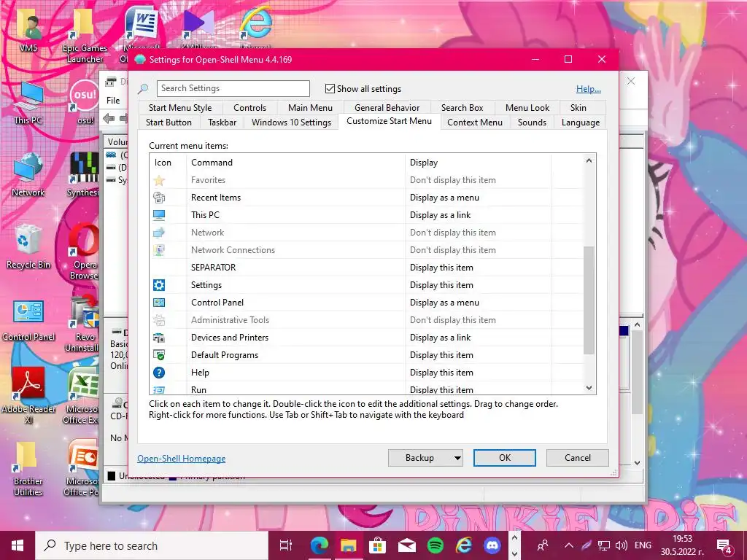Select the Brother Utilities desktop icon
747x560 pixels.
(x=28, y=469)
